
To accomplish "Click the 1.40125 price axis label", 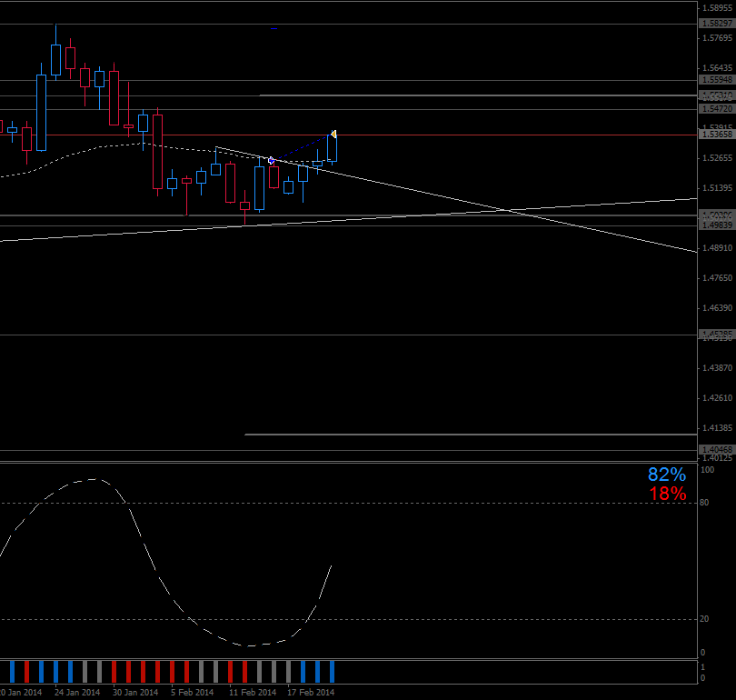I will click(x=717, y=458).
